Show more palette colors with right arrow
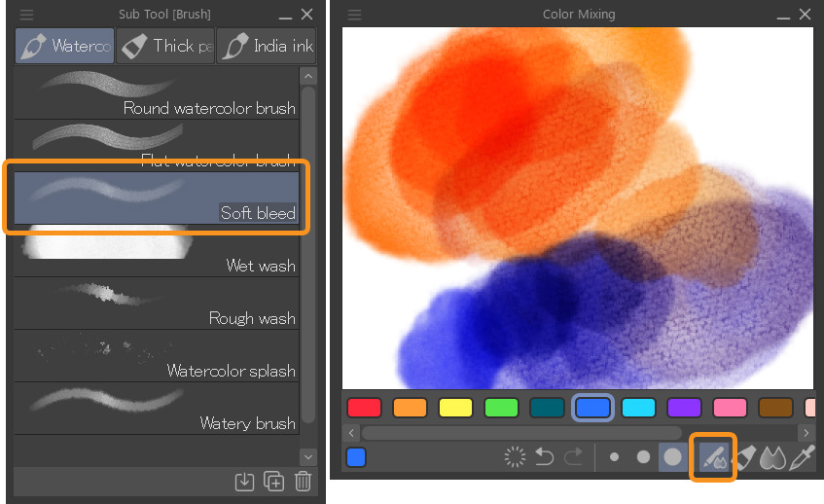The image size is (824, 504). (x=806, y=433)
